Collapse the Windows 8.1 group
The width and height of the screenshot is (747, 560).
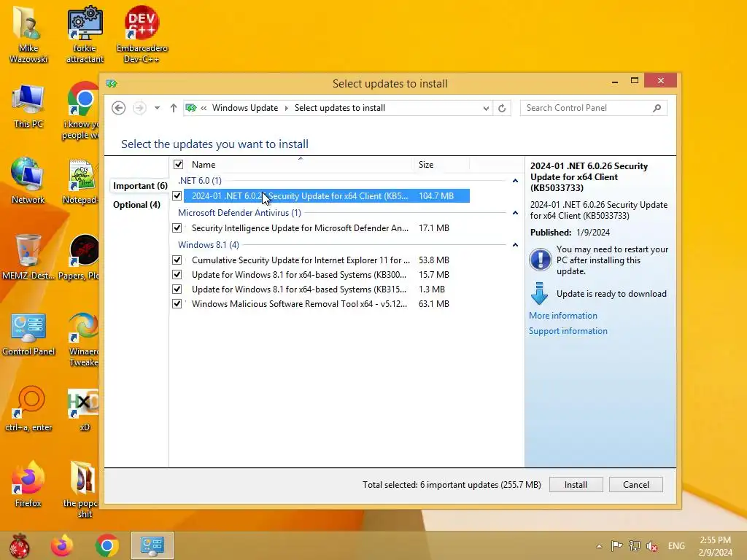(x=515, y=245)
